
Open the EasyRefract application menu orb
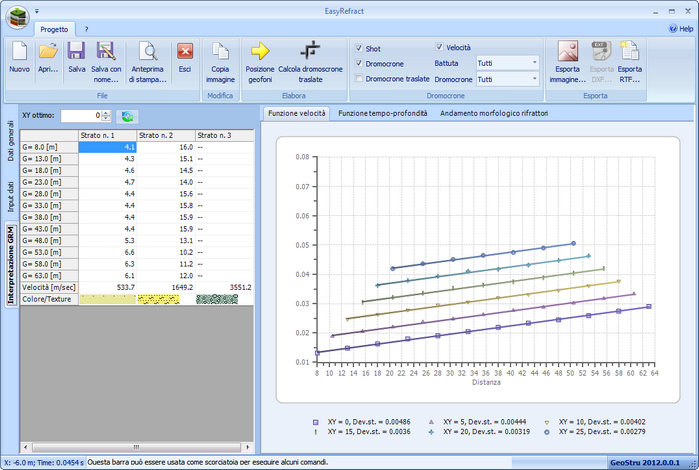pyautogui.click(x=17, y=17)
